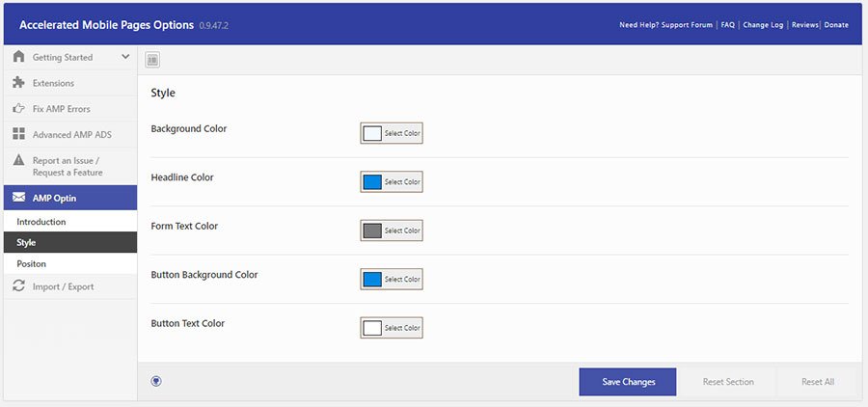Click the Background Color label
The width and height of the screenshot is (868, 407).
point(189,128)
